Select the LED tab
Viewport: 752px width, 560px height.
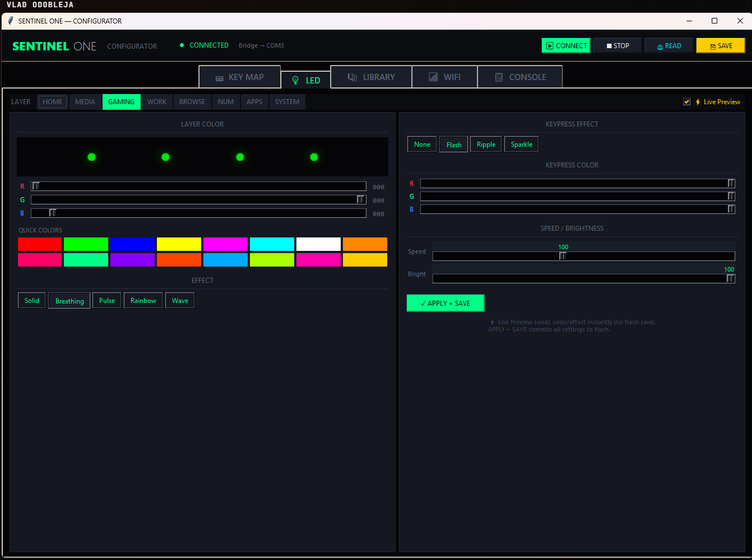coord(305,80)
